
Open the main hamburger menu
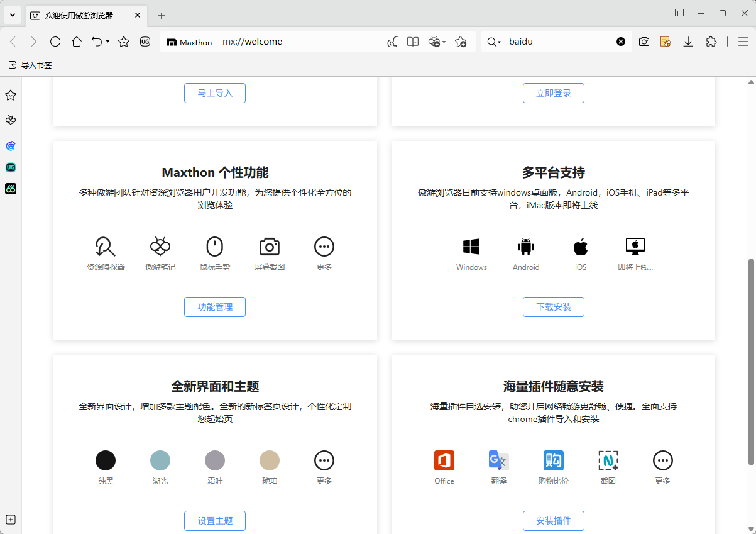pyautogui.click(x=743, y=42)
